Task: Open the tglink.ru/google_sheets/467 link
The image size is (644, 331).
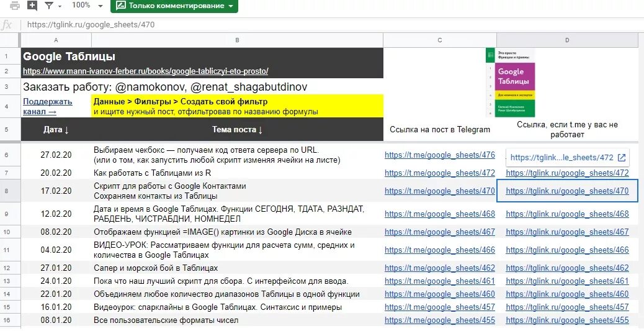Action: coord(567,232)
